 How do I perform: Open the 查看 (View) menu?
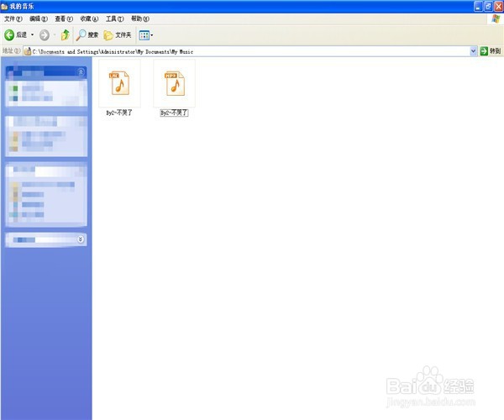coord(64,19)
